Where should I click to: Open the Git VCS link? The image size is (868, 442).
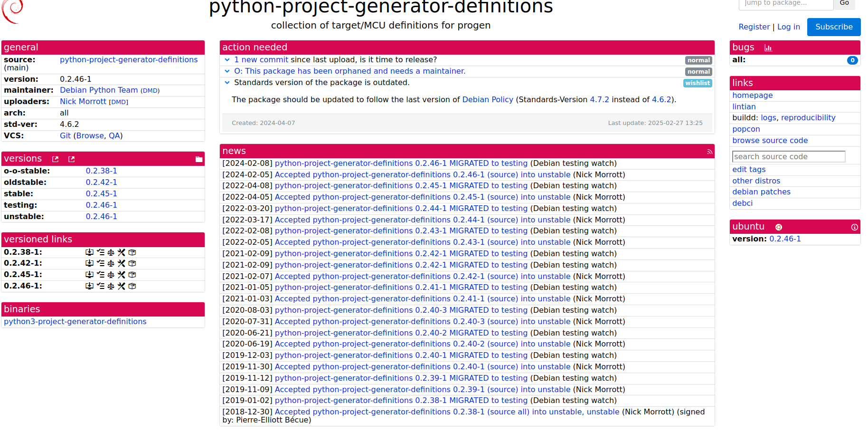click(65, 136)
